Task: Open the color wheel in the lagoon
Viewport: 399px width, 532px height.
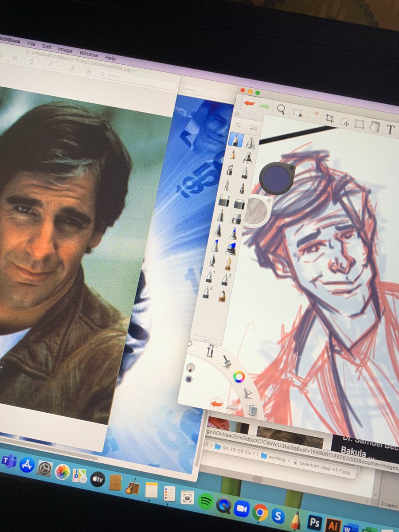Action: coord(239,376)
